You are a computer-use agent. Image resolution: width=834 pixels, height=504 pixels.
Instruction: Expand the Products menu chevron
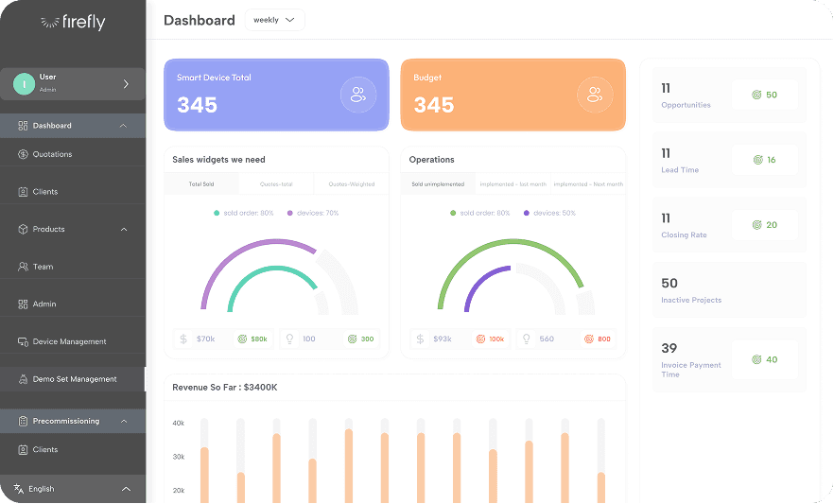pyautogui.click(x=123, y=229)
